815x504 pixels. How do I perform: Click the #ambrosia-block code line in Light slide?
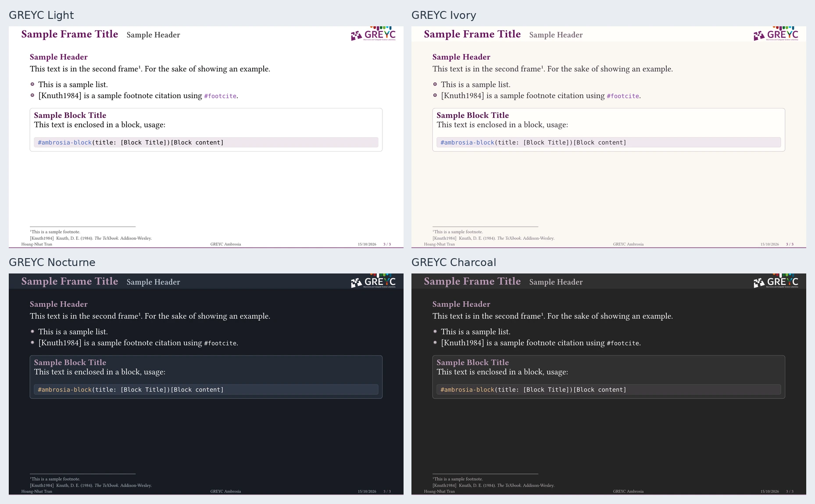pos(206,142)
